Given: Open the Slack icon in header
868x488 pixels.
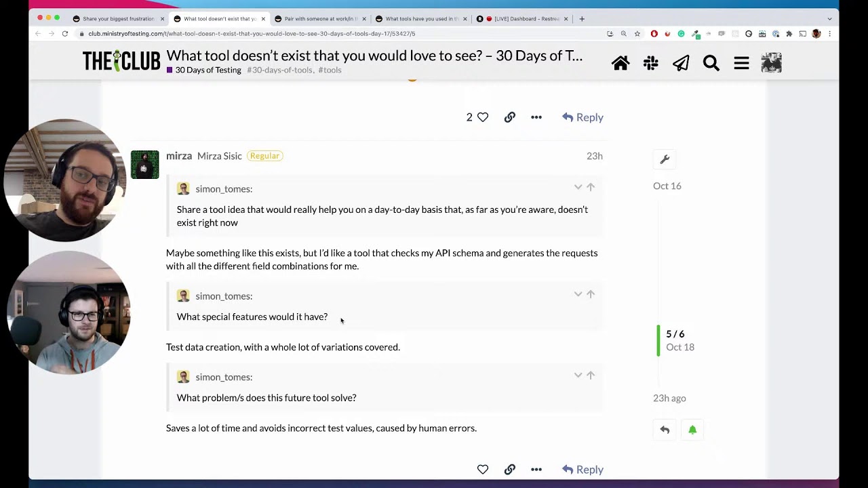Looking at the screenshot, I should [x=651, y=63].
